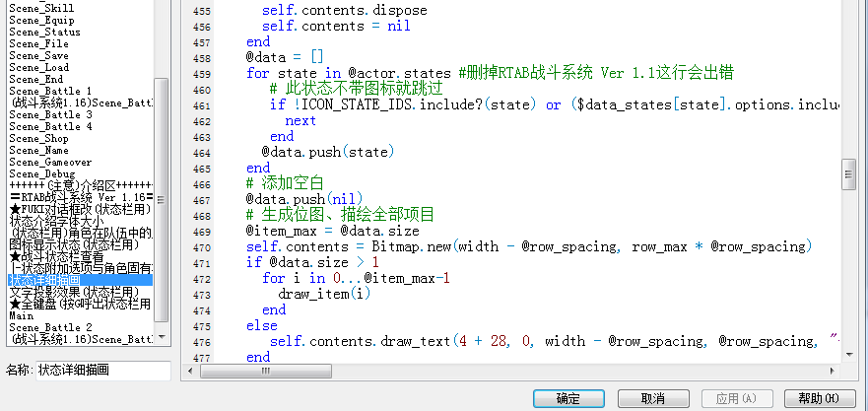This screenshot has width=868, height=411.
Task: Select ★战斗状态栏查看 script entry
Action: tap(56, 256)
